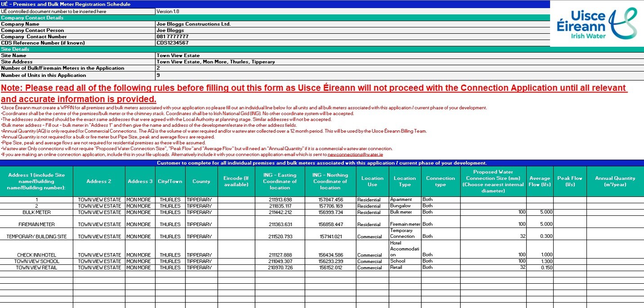Viewport: 644px width, 308px height.
Task: Click Easting coordinate 211913.698
Action: click(280, 200)
